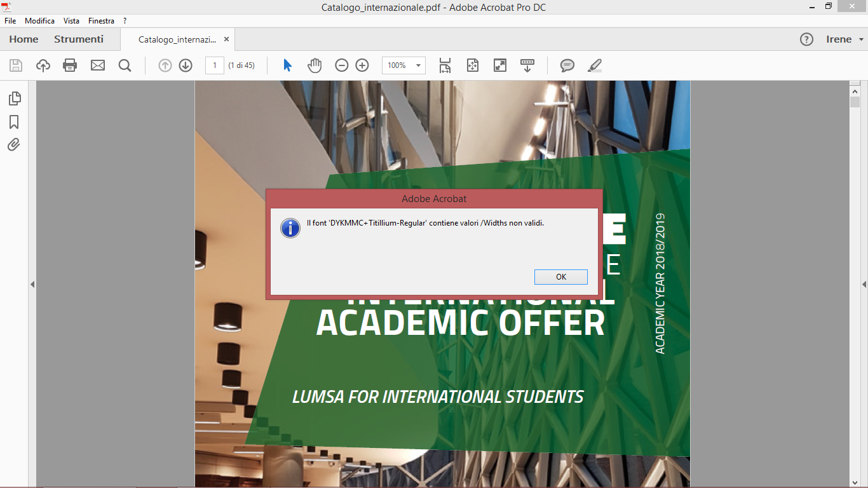Select the highlighter annotation tool
This screenshot has height=488, width=868.
[594, 65]
